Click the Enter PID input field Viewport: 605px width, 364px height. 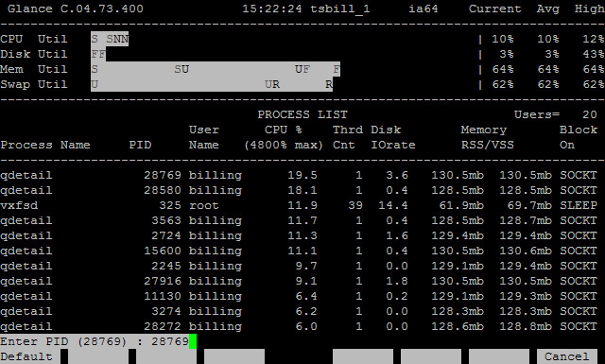click(98, 341)
